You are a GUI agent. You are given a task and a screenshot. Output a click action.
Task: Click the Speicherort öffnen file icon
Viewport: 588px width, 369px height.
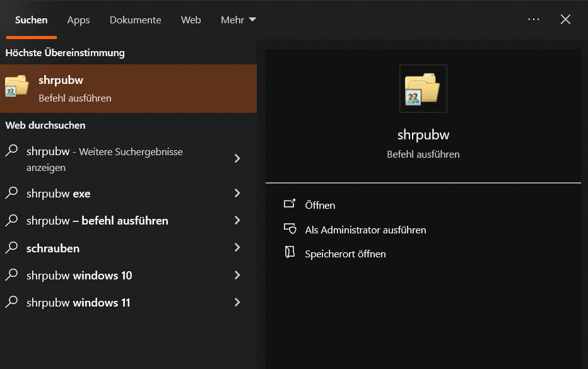[290, 252]
